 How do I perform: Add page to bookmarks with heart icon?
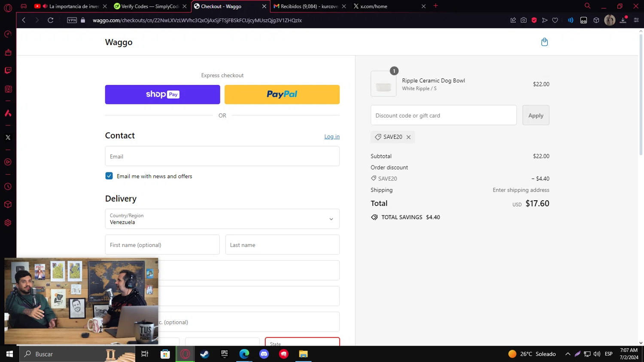click(555, 20)
